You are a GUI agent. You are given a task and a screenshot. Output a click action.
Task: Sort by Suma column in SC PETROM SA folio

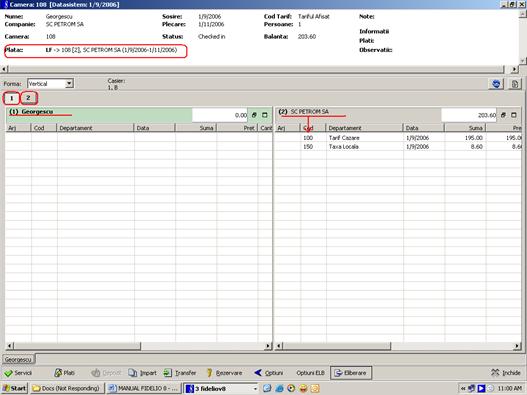(x=465, y=128)
